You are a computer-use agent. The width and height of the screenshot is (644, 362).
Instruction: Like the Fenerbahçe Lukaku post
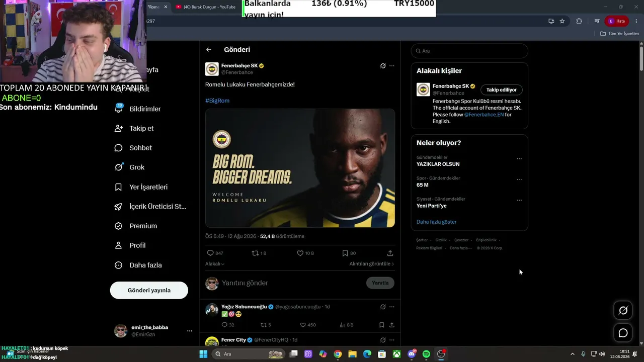[305, 253]
